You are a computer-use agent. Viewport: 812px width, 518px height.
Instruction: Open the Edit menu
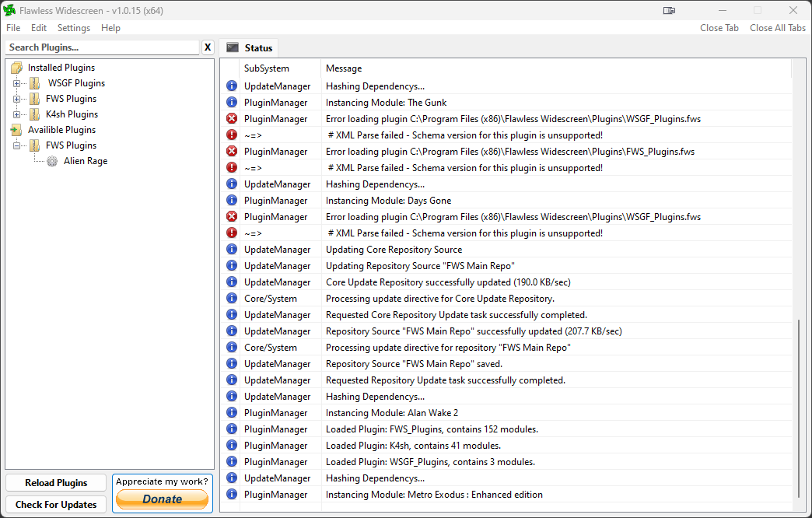(x=39, y=28)
